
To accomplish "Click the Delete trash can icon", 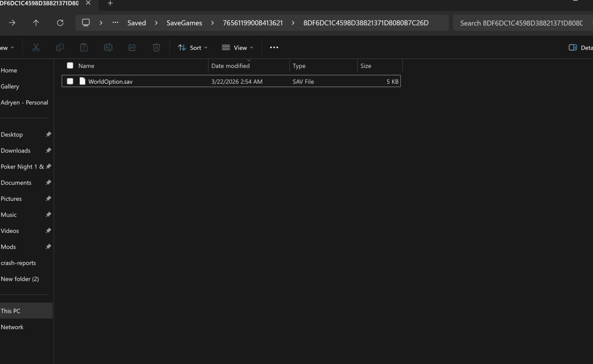I will (x=156, y=47).
